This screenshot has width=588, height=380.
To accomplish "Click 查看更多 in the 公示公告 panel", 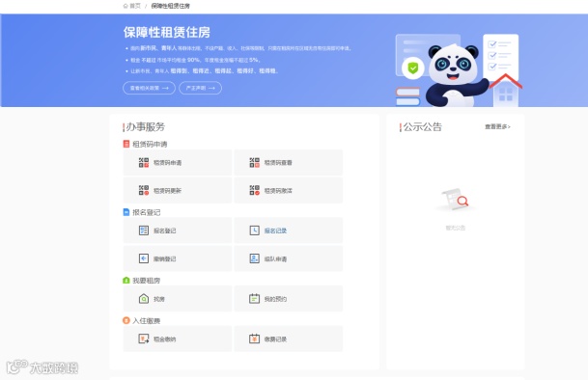I will coord(497,126).
